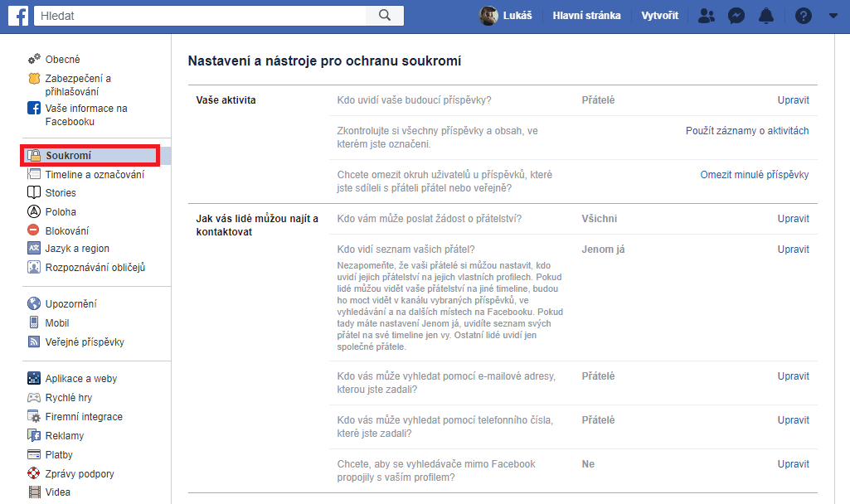The width and height of the screenshot is (850, 504).
Task: Click the Firemní integrace gear icon
Action: pyautogui.click(x=34, y=416)
